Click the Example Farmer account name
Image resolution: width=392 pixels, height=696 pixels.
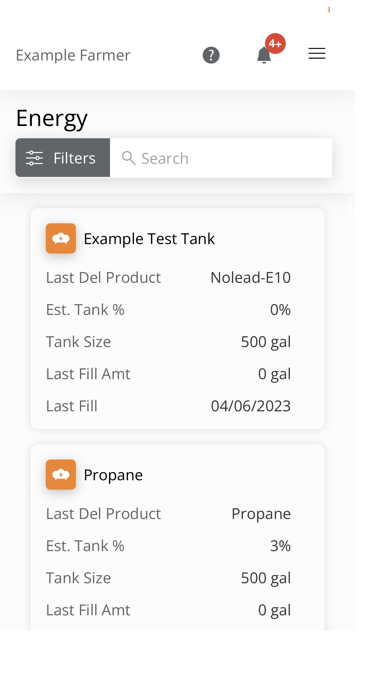(73, 55)
